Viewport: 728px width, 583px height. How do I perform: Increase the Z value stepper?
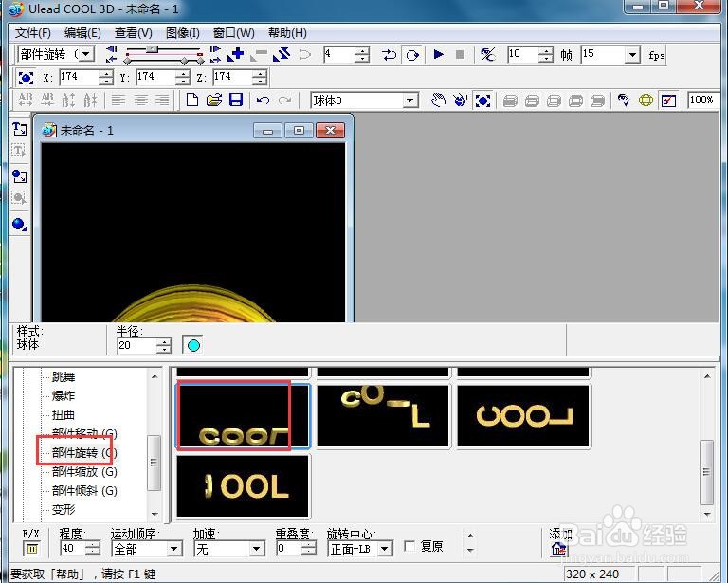pyautogui.click(x=260, y=73)
